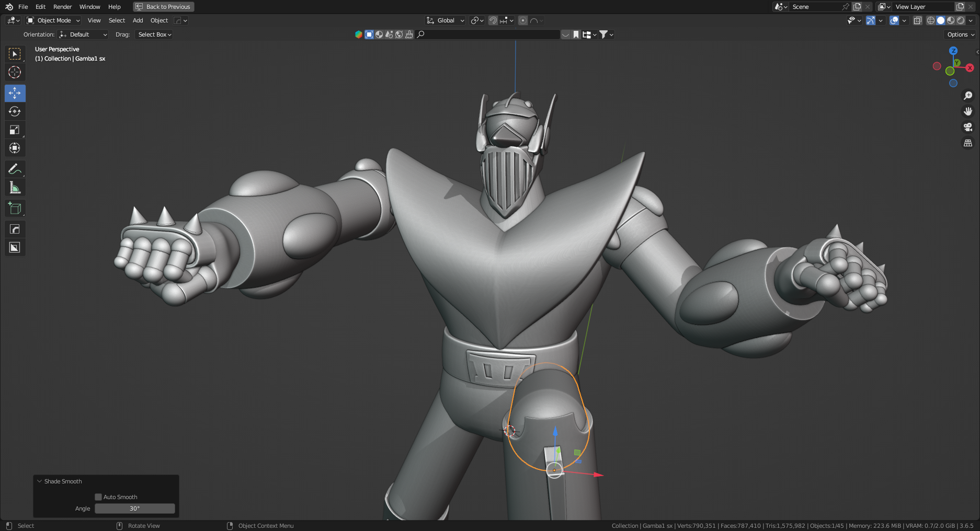
Task: Activate the 3D Cursor tool
Action: click(15, 72)
